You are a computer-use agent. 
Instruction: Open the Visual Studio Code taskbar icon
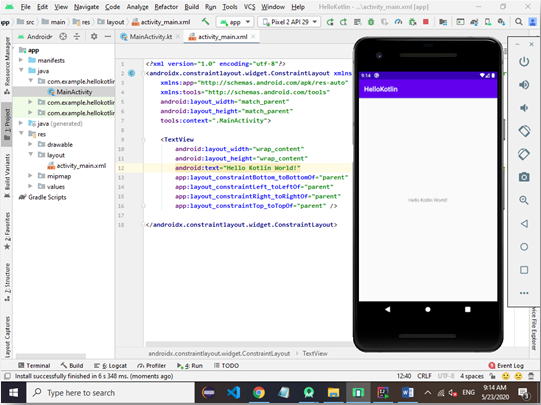pos(234,393)
